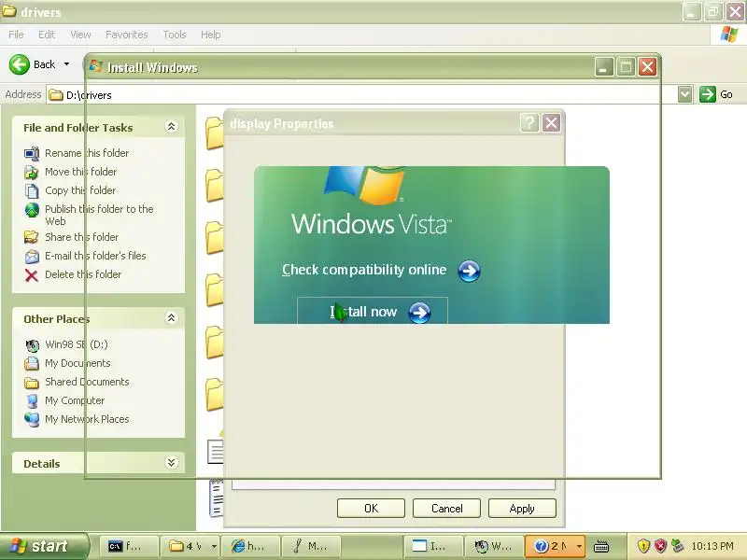Click the red shield tray icon
The height and width of the screenshot is (560, 747).
[x=660, y=546]
